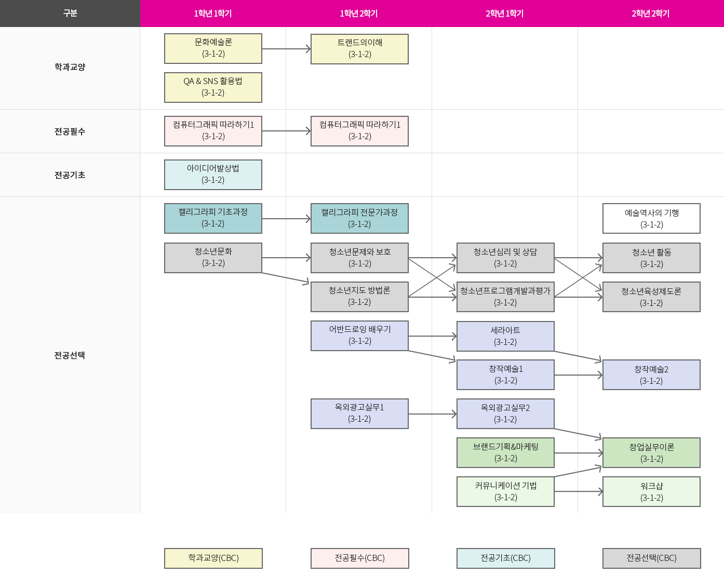Open the 어반드로잉 배우기 course box
This screenshot has height=588, width=724.
click(359, 336)
